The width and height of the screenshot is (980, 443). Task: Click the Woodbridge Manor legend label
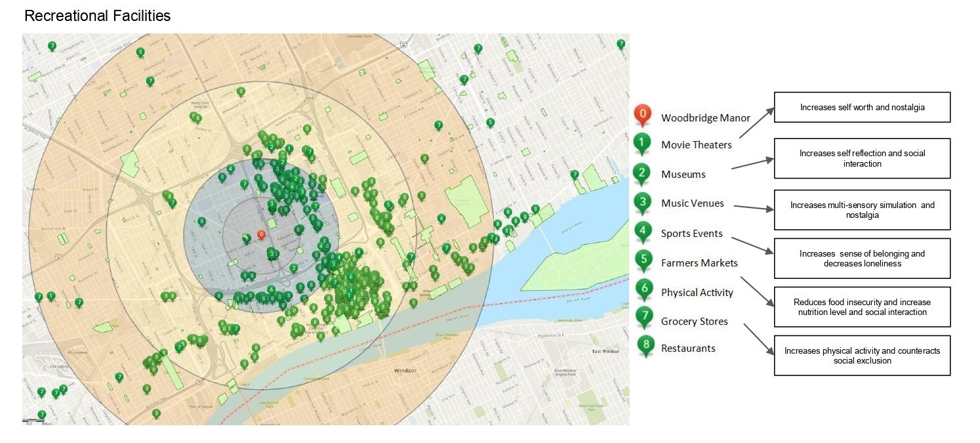coord(705,118)
